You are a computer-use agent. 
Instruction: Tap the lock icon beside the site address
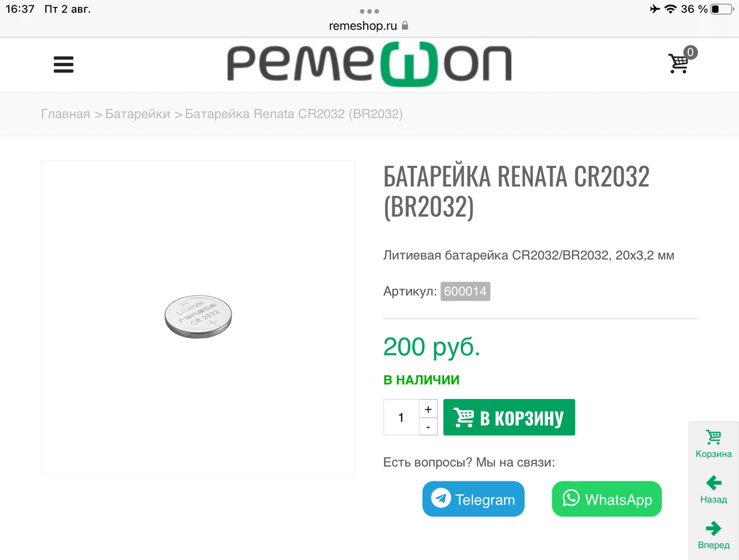(x=405, y=25)
